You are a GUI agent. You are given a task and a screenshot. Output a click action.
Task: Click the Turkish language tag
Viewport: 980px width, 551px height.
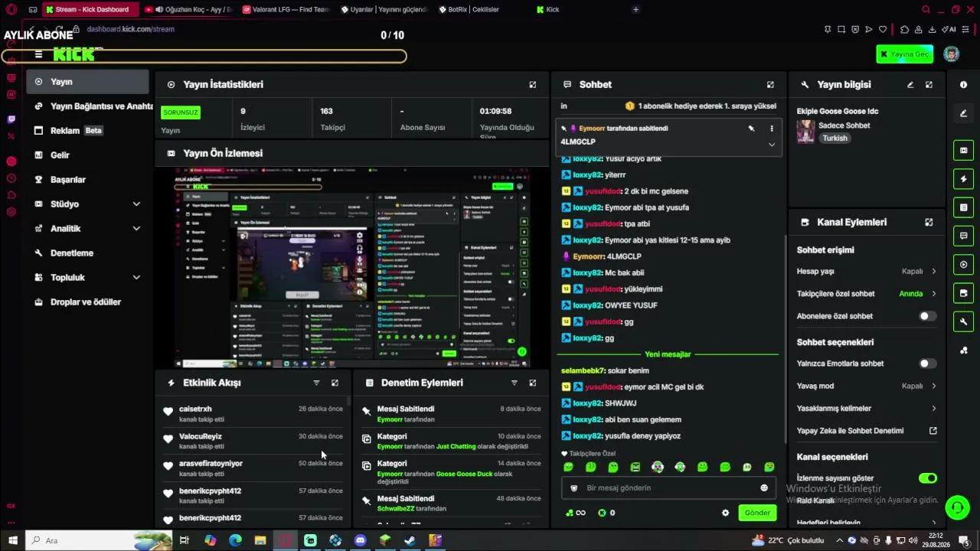[835, 139]
